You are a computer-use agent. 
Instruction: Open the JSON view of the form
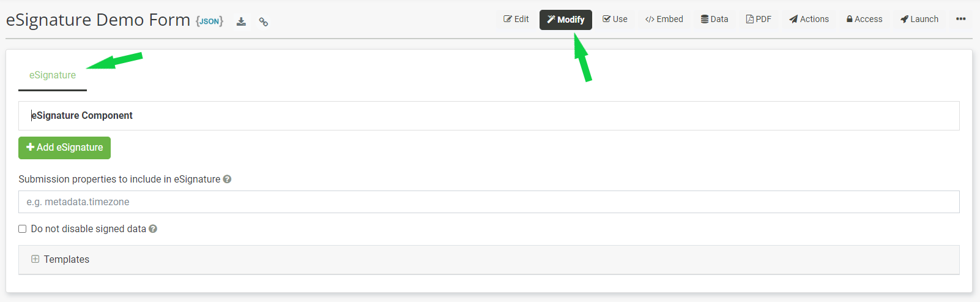(x=209, y=21)
